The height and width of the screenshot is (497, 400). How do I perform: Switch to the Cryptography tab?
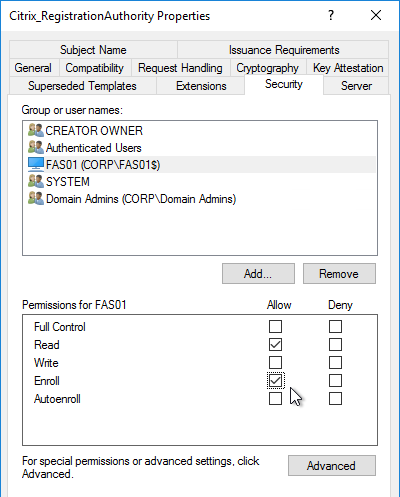point(267,68)
